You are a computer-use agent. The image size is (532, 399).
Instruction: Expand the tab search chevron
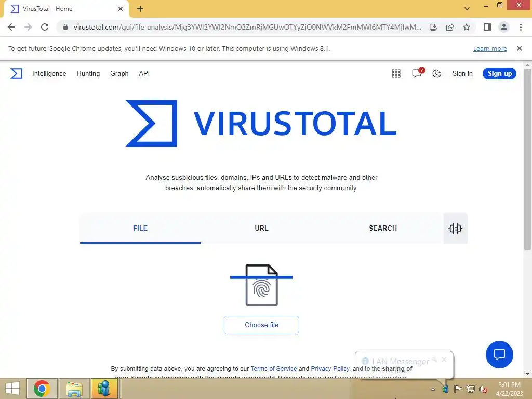pos(467,9)
